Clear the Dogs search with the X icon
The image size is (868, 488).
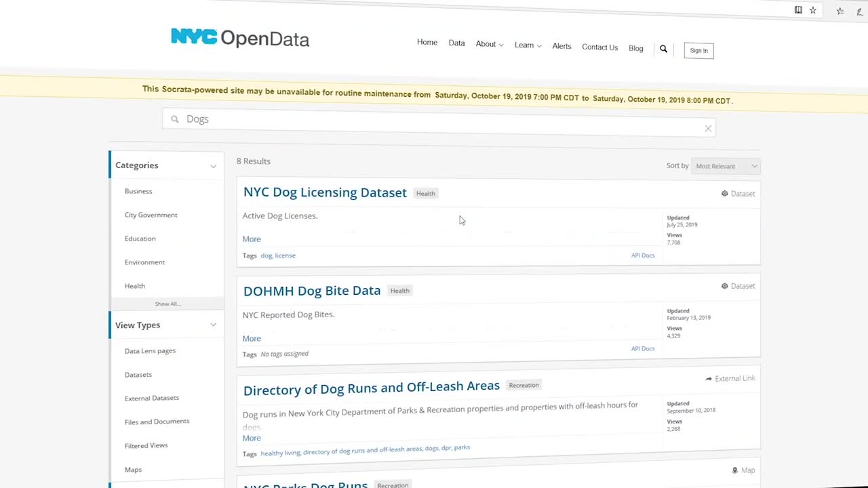tap(708, 128)
